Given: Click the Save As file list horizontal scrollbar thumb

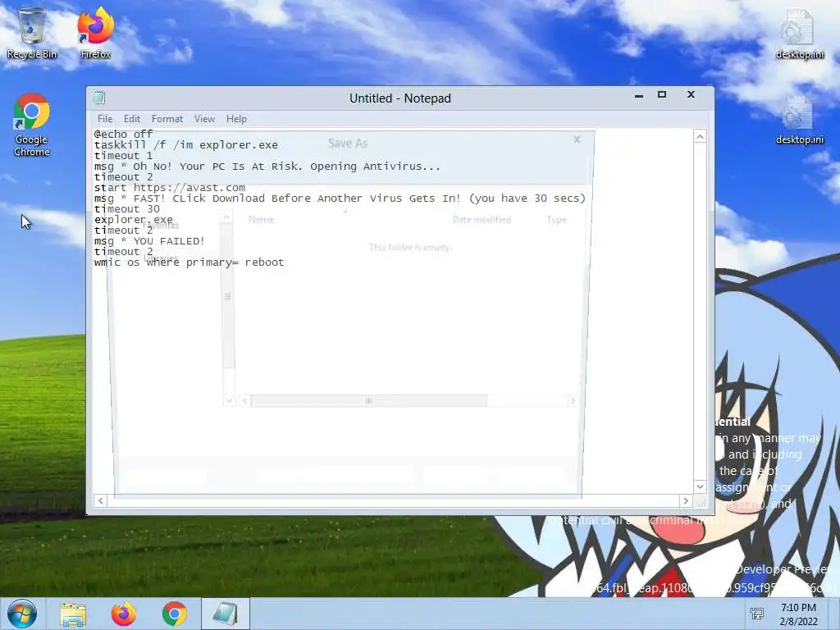Looking at the screenshot, I should click(x=368, y=400).
